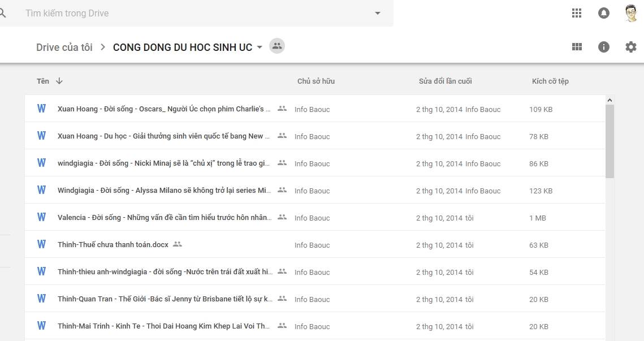Click the Sửa đổi lần cuối column header
The width and height of the screenshot is (644, 341).
(x=445, y=81)
